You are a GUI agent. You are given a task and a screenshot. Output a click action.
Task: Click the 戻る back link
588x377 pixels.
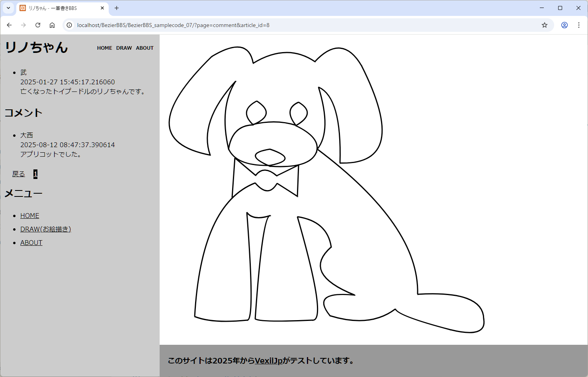point(19,174)
